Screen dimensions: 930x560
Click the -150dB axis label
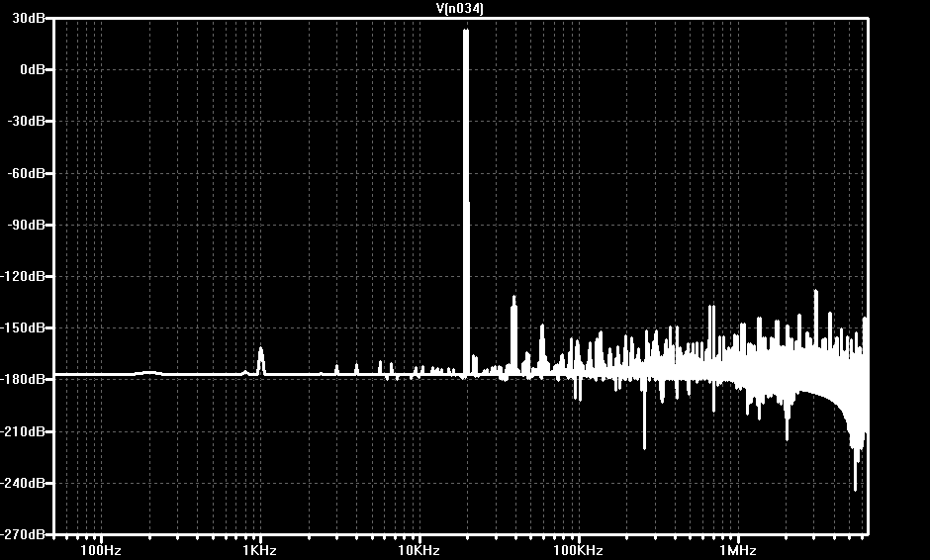pos(23,327)
